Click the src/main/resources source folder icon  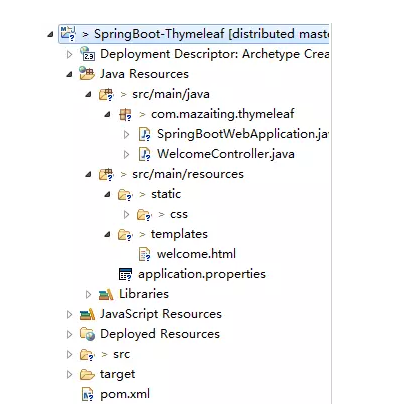[x=106, y=174]
